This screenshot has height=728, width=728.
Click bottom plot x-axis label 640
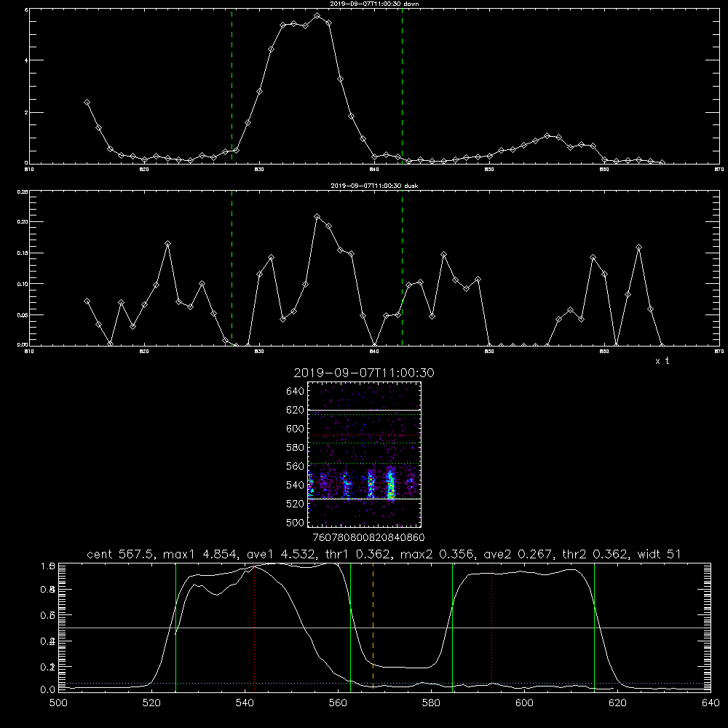[711, 703]
